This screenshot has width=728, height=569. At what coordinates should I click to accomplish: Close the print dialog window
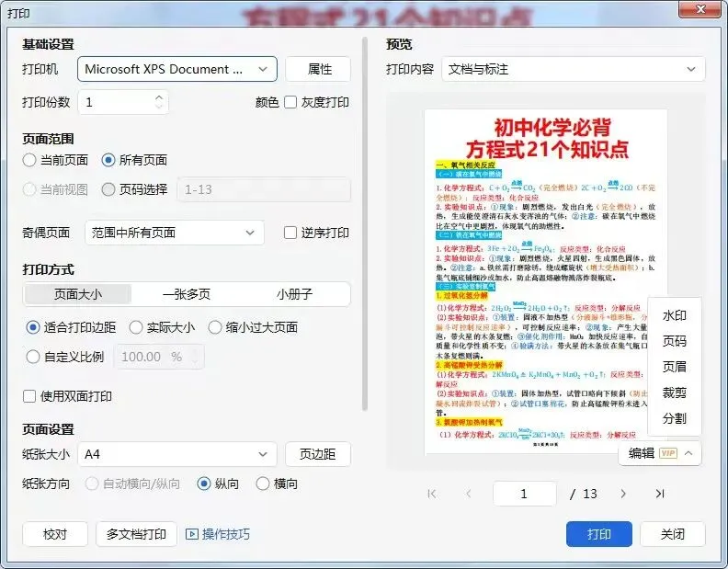click(x=700, y=9)
